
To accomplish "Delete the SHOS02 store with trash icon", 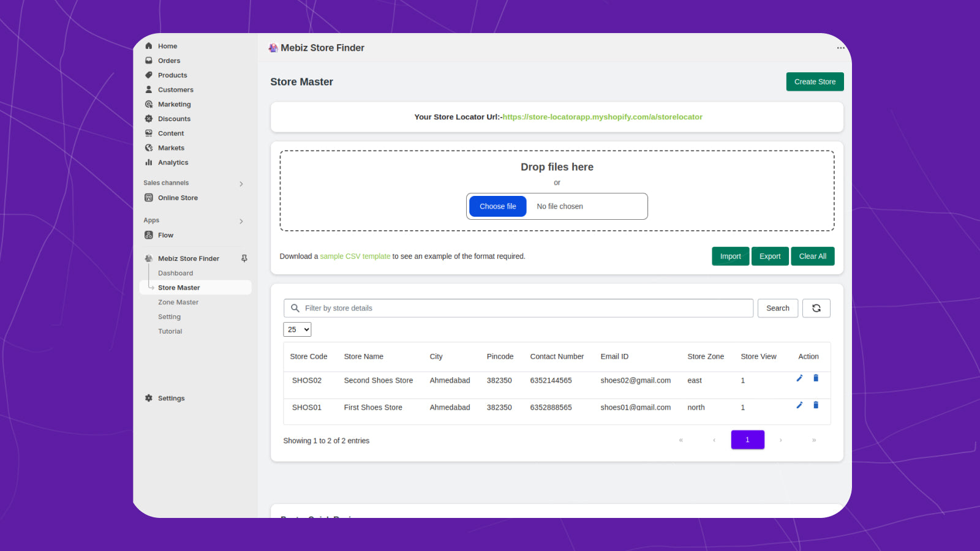I will click(816, 378).
